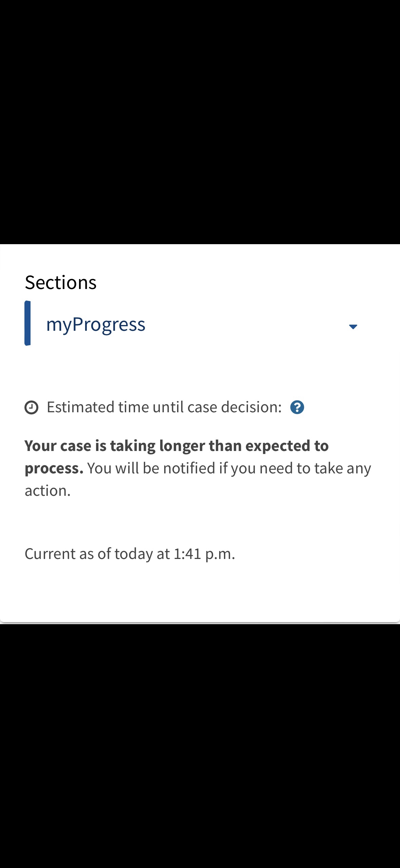Click the blue vertical bar beside myProgress

(x=27, y=323)
